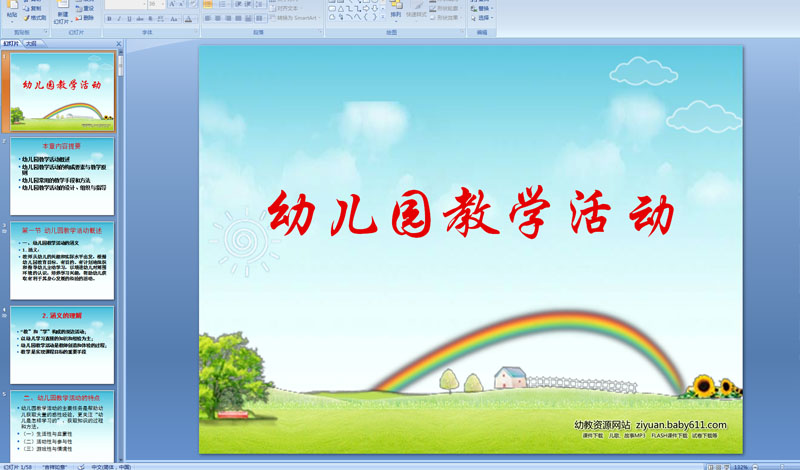Screen dimensions: 800x470
Task: Open the Change Case (Aa) menu
Action: point(174,19)
